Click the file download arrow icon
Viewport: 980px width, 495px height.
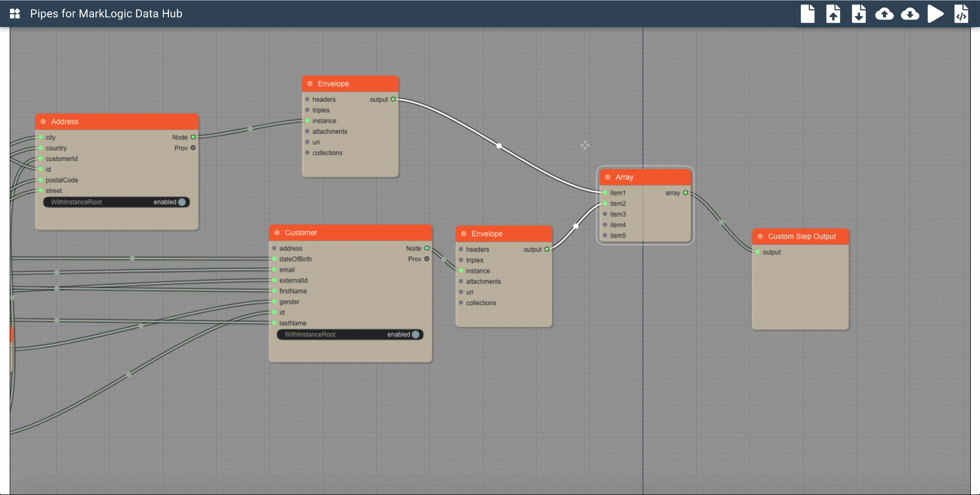(x=859, y=14)
